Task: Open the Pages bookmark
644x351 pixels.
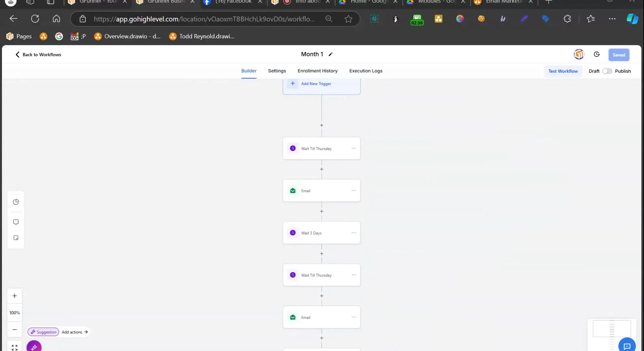Action: (19, 36)
